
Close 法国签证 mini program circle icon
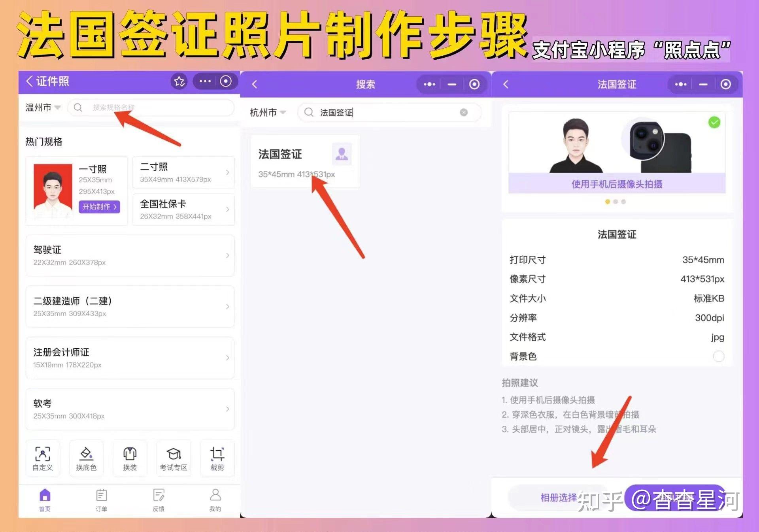point(725,84)
